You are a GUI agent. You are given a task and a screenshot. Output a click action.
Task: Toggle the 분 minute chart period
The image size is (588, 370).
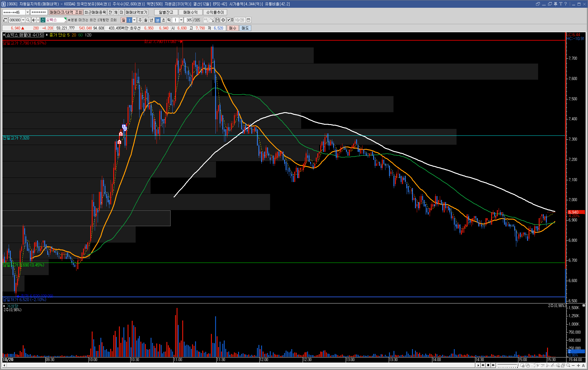pos(158,20)
